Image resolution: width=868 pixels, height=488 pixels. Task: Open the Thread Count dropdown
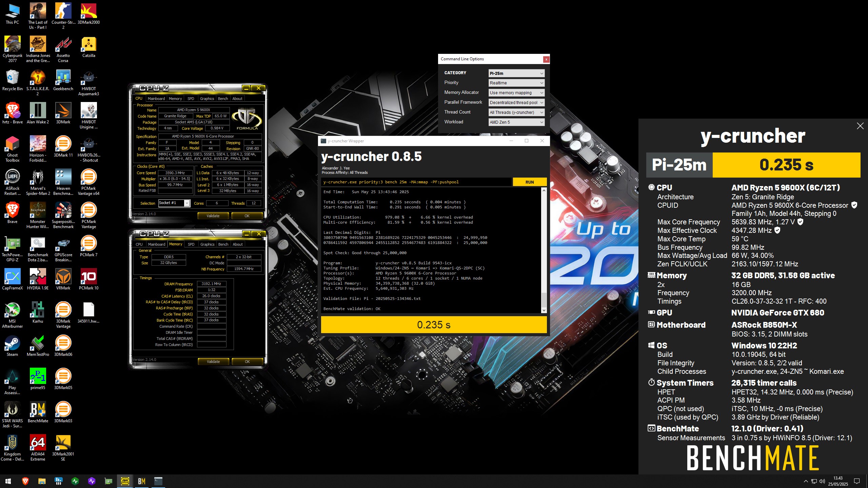pos(516,113)
